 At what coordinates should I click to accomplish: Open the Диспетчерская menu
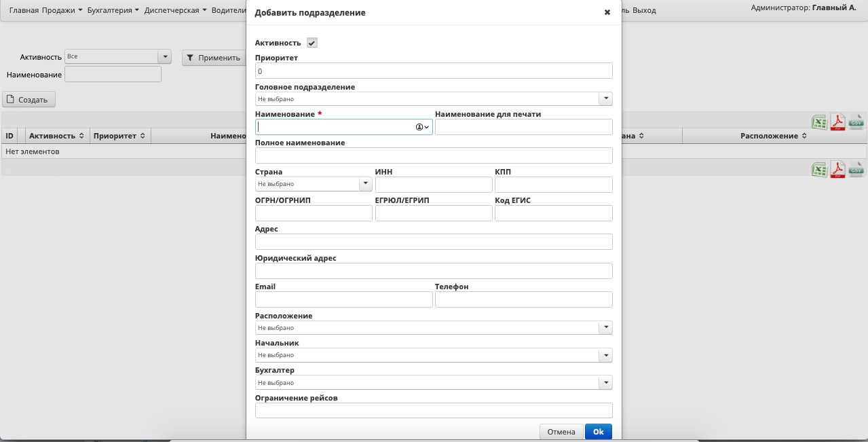(x=175, y=10)
